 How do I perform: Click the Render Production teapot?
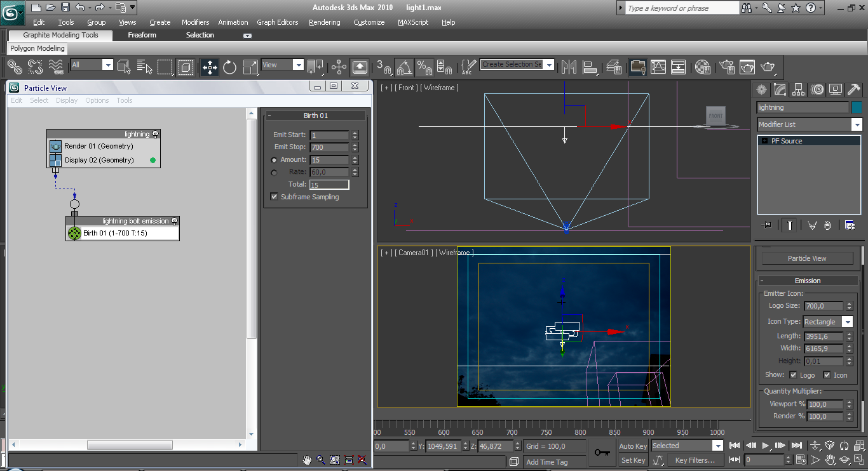[x=768, y=67]
